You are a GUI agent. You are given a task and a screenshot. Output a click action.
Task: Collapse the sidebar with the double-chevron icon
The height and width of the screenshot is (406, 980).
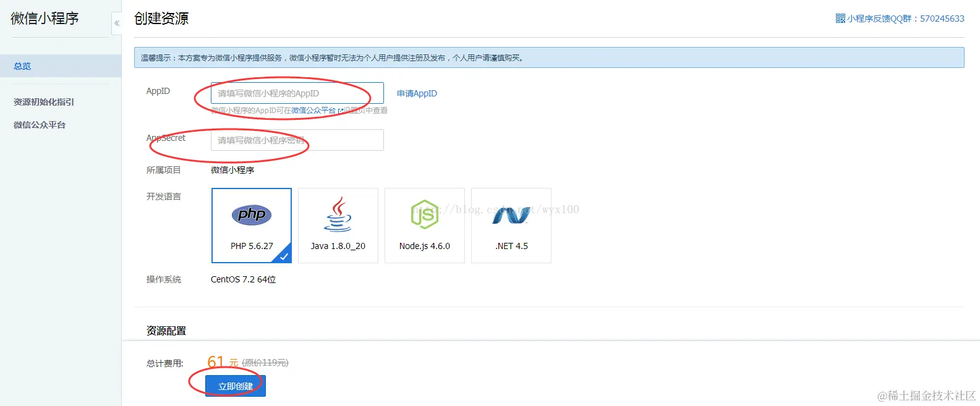pos(116,23)
